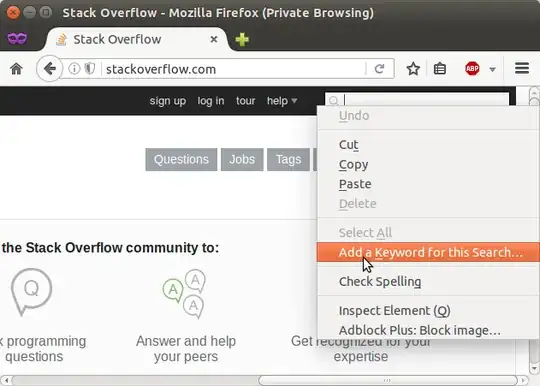Click the Stack Overflow tab favicon
This screenshot has height=386, width=540.
coord(62,39)
